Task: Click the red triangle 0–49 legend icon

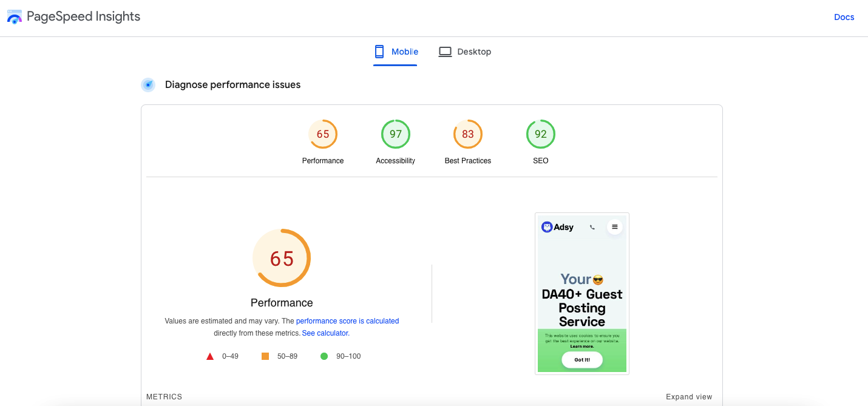Action: (x=210, y=356)
